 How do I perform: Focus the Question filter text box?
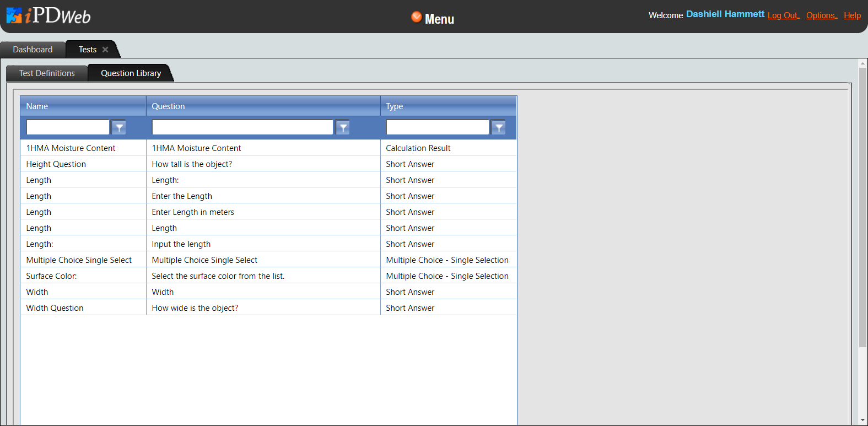pyautogui.click(x=242, y=127)
